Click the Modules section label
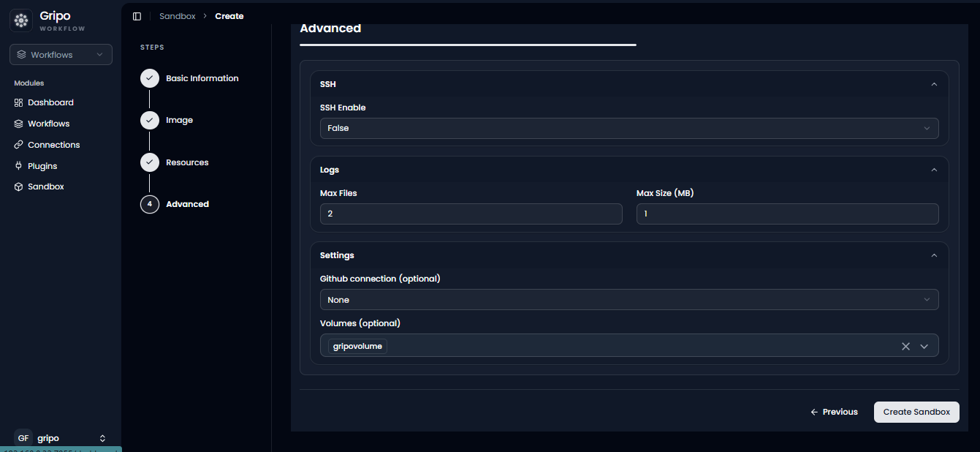This screenshot has width=980, height=452. pyautogui.click(x=29, y=83)
